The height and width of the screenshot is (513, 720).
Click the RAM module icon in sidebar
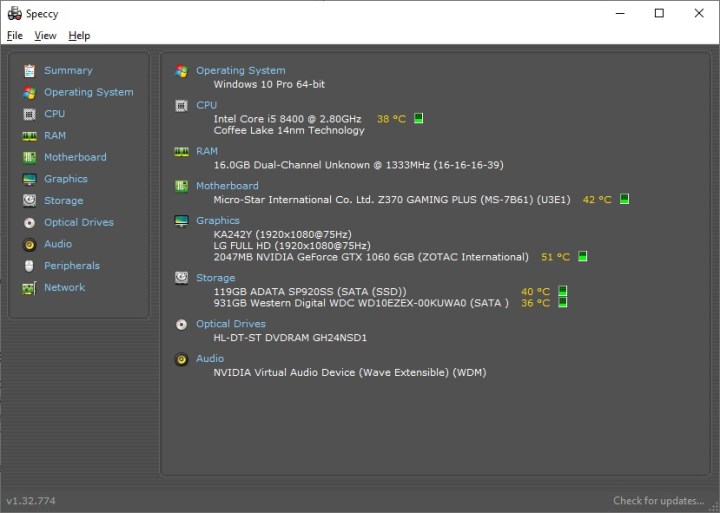coord(29,136)
